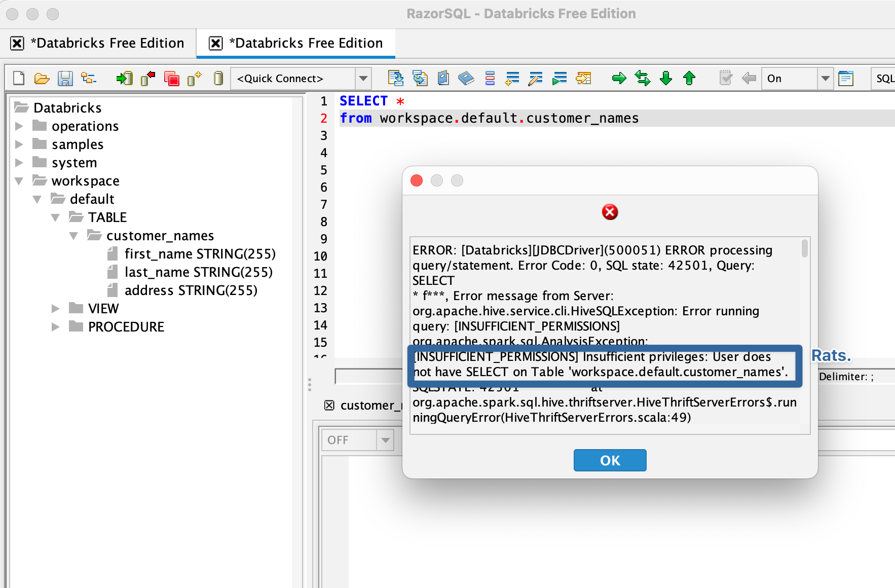Click the blue book icon in toolbar
The height and width of the screenshot is (588, 895).
pos(466,78)
